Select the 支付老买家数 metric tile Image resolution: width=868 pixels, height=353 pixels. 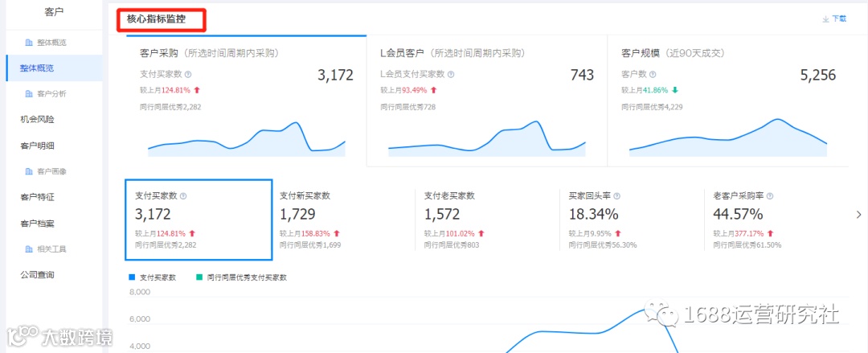(487, 220)
